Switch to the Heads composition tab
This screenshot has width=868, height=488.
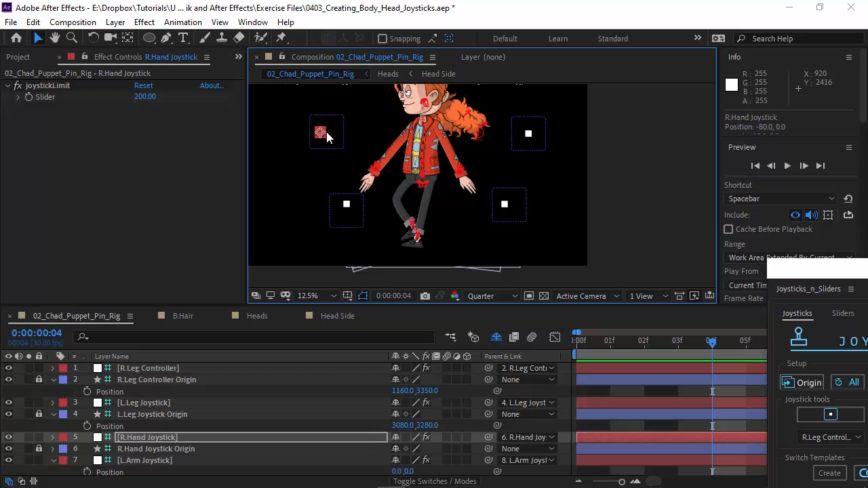coord(257,316)
